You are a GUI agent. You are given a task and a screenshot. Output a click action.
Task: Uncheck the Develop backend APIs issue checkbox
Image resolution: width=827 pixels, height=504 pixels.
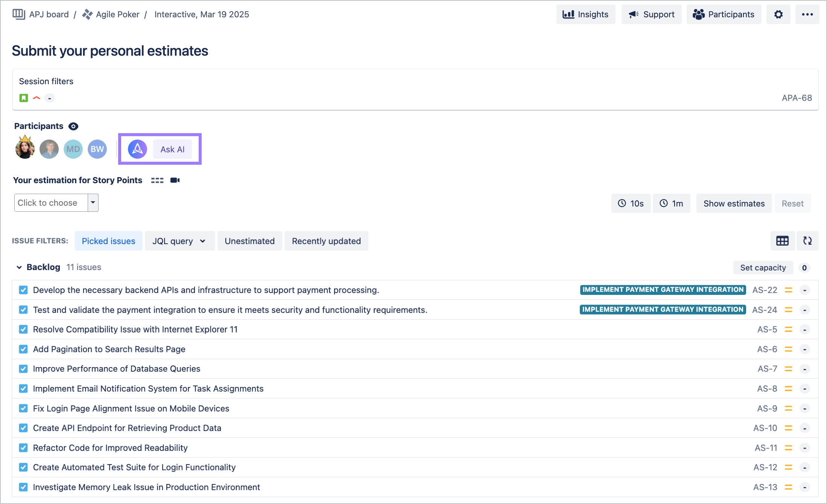click(23, 290)
